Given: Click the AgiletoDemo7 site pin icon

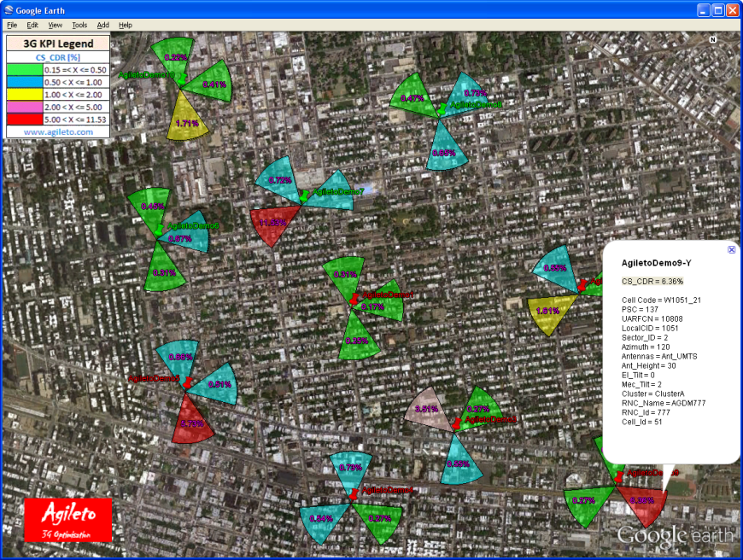Looking at the screenshot, I should coord(302,195).
